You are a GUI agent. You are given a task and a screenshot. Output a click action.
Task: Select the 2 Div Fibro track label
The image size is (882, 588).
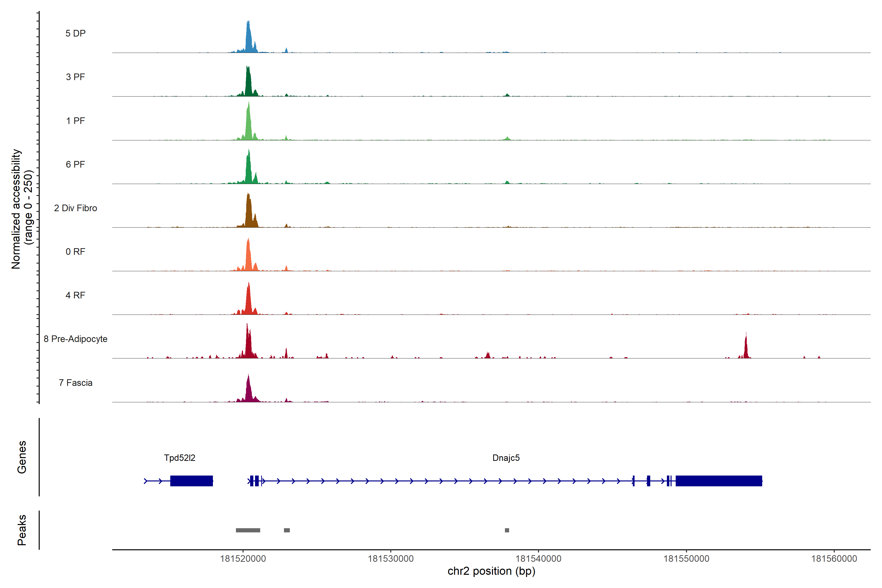click(75, 208)
